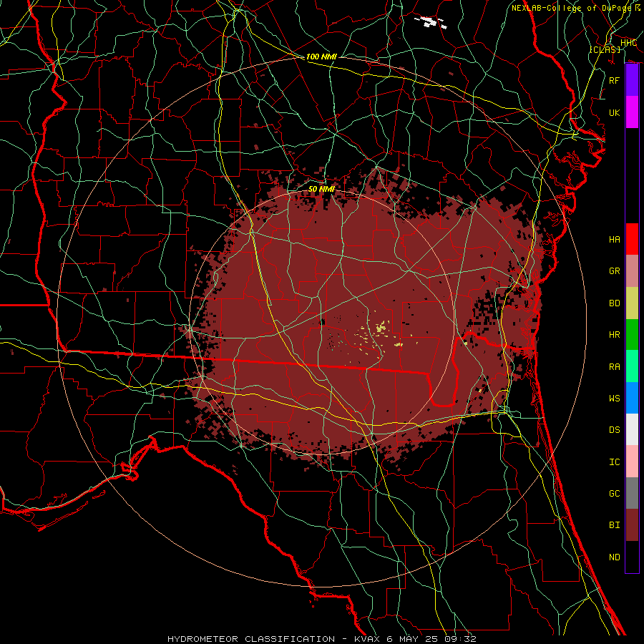This screenshot has width=644, height=644.
Task: Click the UK magenta legend swatch
Action: coord(632,112)
